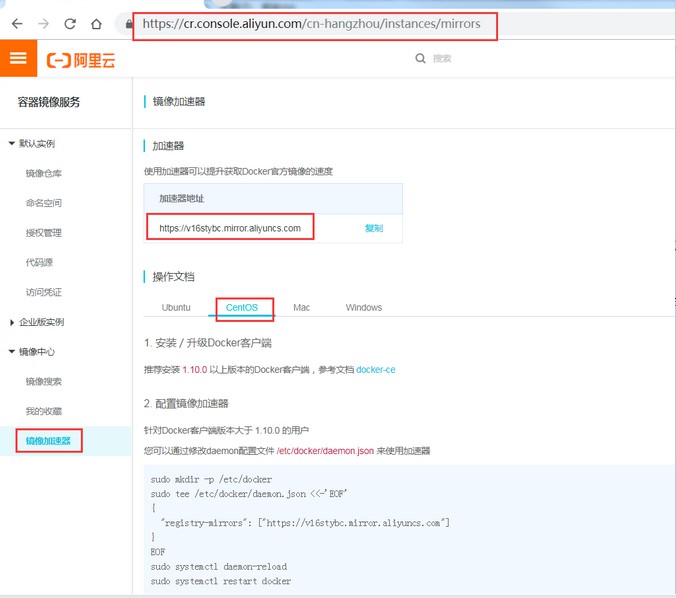Switch to the CentOS tab
The image size is (676, 598).
(242, 307)
